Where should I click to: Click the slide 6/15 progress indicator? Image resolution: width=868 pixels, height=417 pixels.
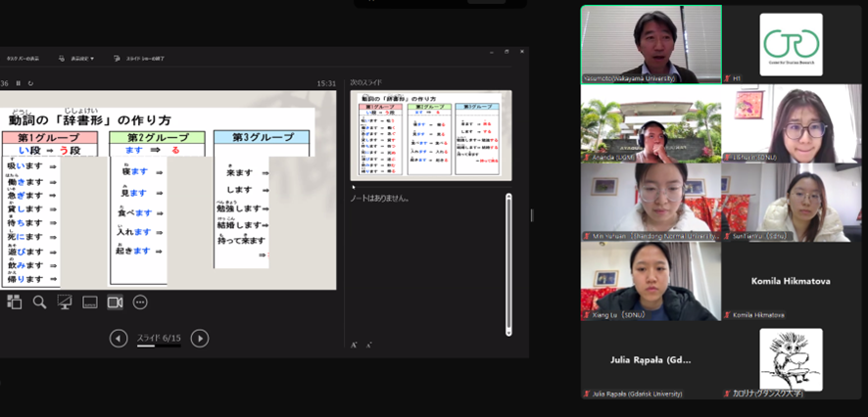(x=159, y=339)
